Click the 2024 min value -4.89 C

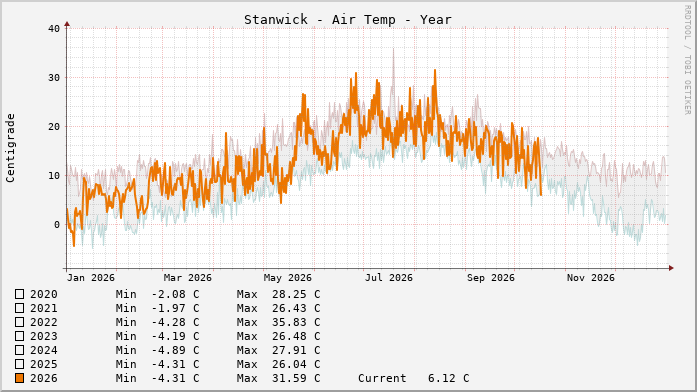point(176,350)
